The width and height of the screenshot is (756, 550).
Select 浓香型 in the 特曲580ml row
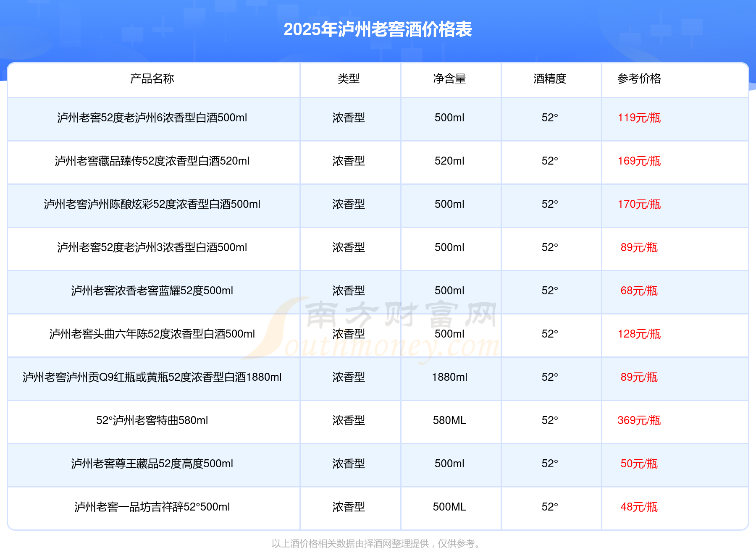pos(349,420)
